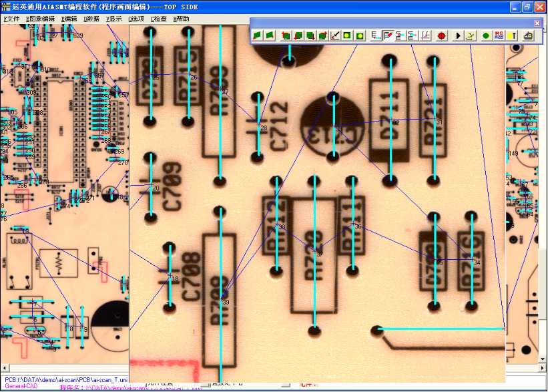Click the leftmost green flag toolbar icon

point(258,35)
